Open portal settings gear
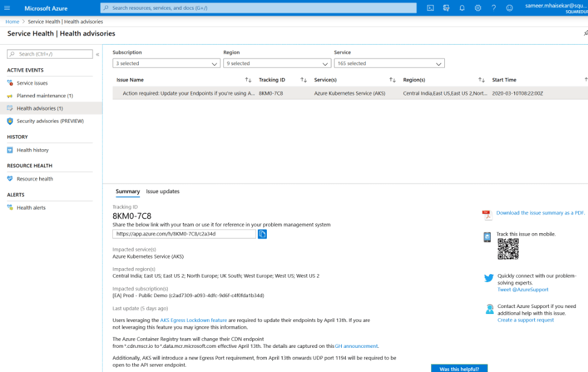 tap(478, 8)
